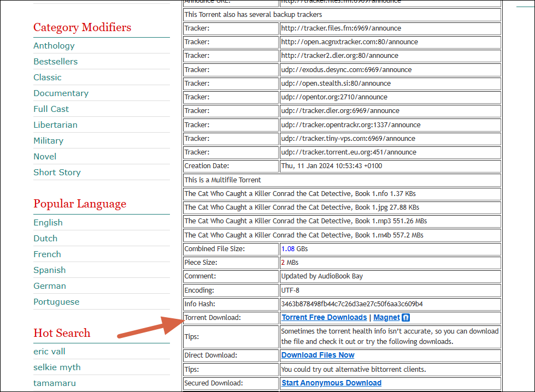Viewport: 535px width, 392px height.
Task: Click the Category Modifiers heading
Action: pyautogui.click(x=82, y=27)
